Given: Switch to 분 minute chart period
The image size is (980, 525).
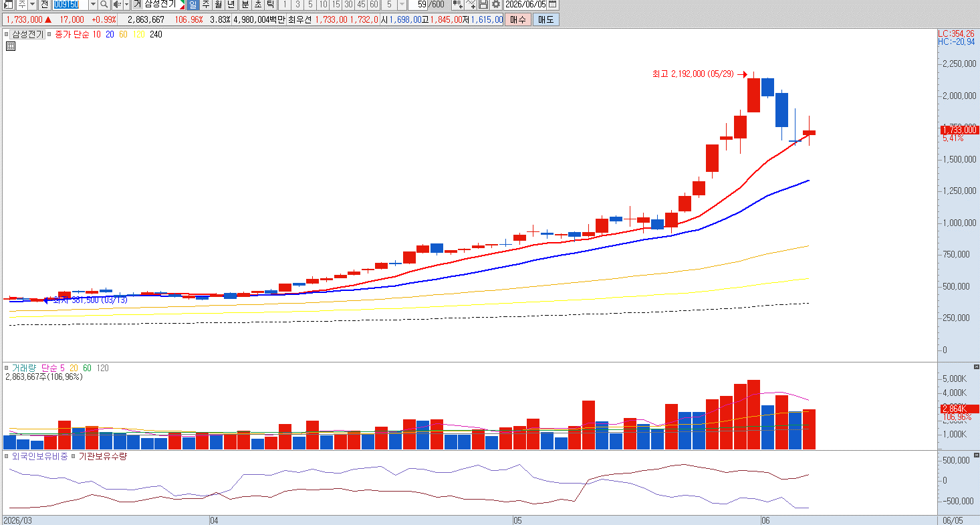Looking at the screenshot, I should click(245, 5).
